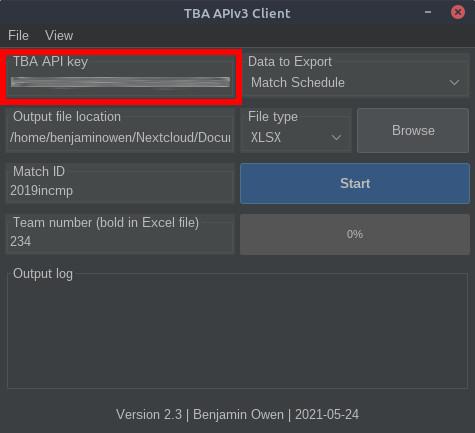Open the File menu

click(x=18, y=35)
